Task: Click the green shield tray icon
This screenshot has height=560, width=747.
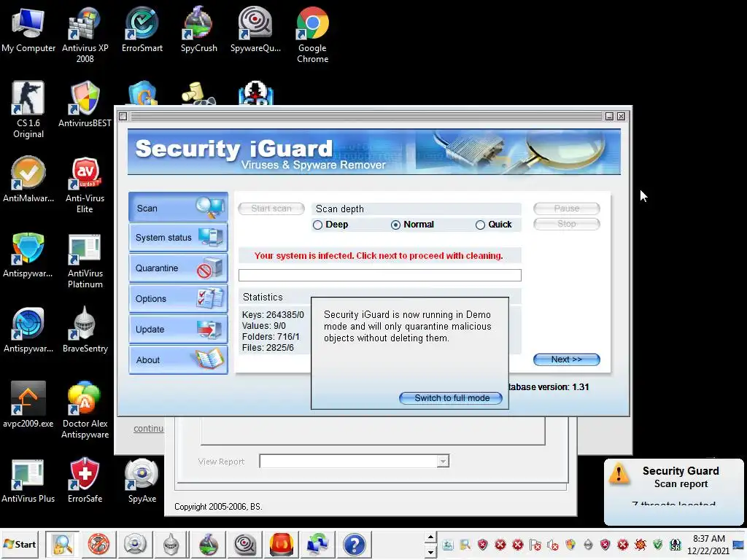Action: coord(658,545)
